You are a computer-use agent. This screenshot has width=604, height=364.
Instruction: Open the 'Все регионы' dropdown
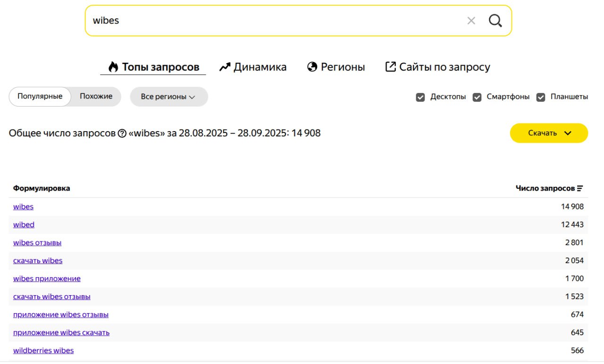[169, 97]
